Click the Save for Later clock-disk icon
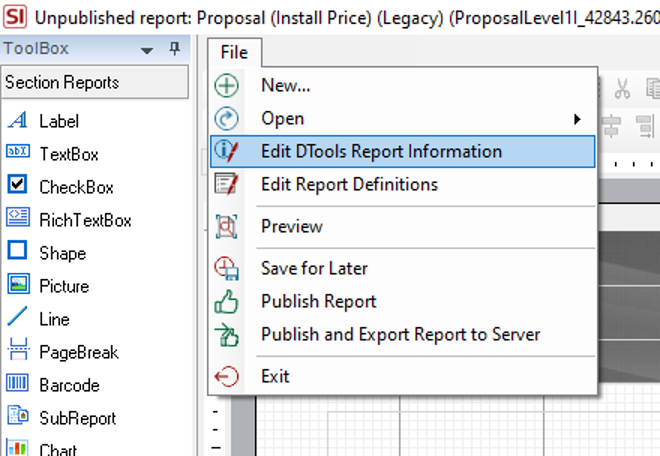This screenshot has width=660, height=456. point(226,268)
